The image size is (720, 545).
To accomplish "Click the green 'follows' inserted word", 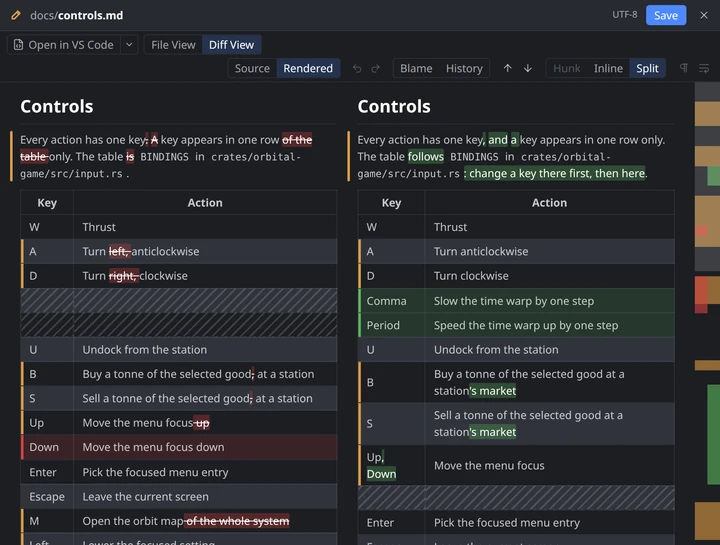I will tap(426, 157).
